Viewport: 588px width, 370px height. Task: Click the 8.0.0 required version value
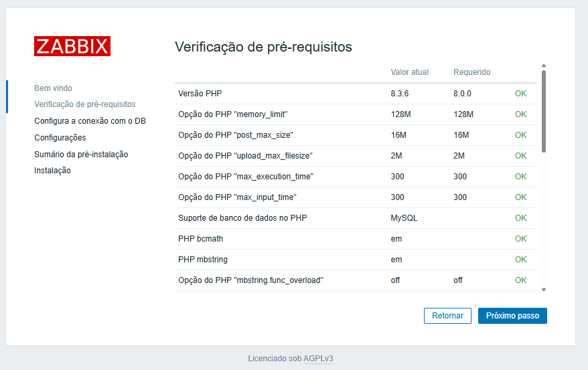(x=462, y=94)
